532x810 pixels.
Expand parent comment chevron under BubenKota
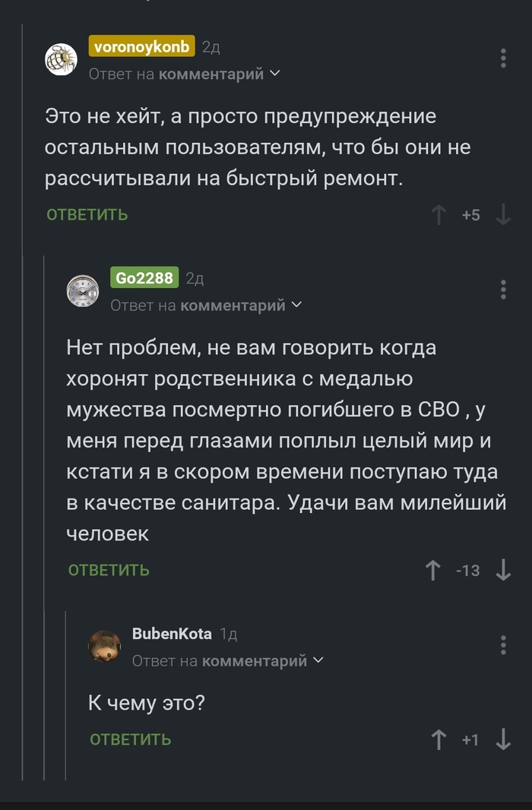tap(318, 660)
